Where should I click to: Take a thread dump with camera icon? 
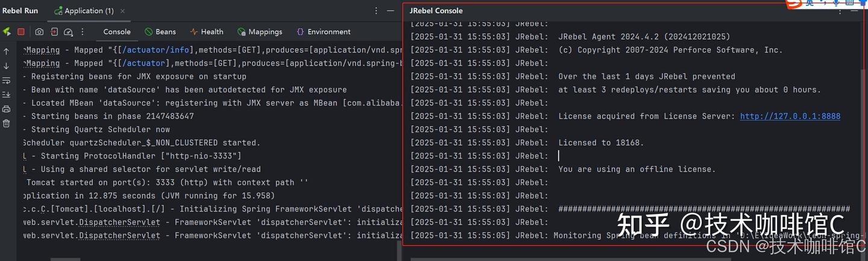[39, 32]
